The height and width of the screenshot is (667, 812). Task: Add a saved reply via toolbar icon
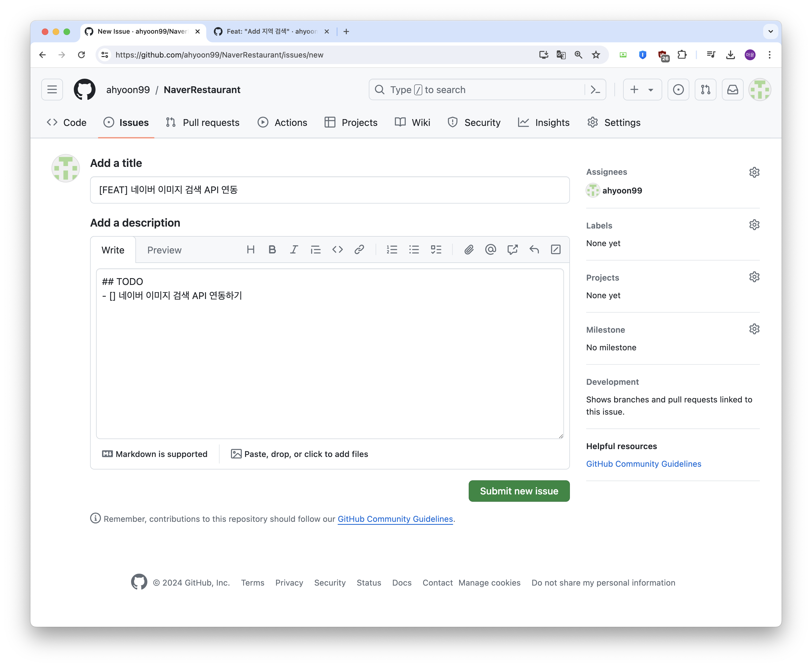tap(534, 250)
